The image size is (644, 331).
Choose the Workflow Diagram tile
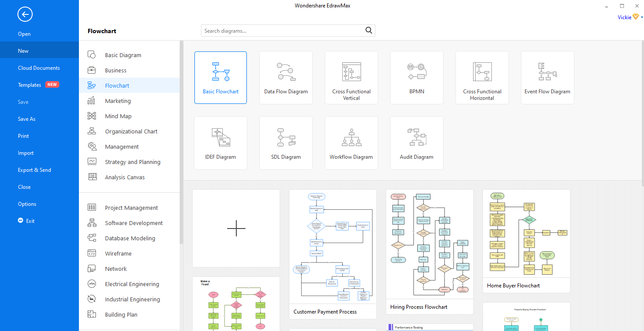pyautogui.click(x=351, y=143)
